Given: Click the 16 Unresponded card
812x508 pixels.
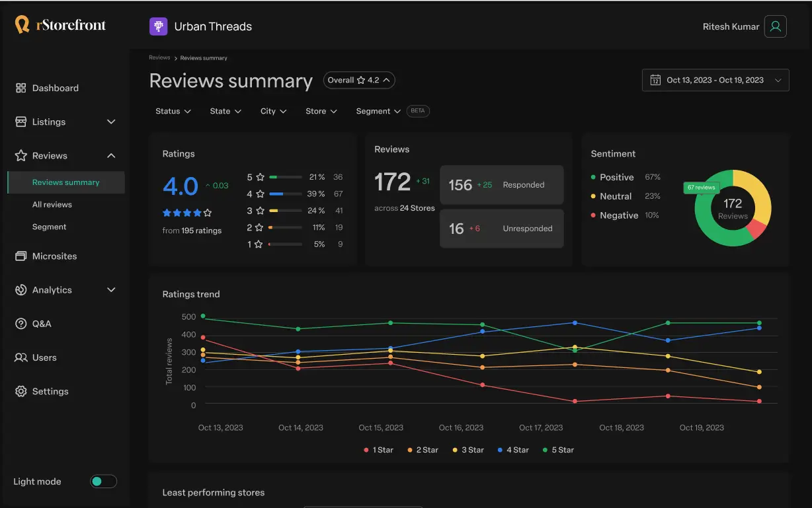Looking at the screenshot, I should pos(501,228).
